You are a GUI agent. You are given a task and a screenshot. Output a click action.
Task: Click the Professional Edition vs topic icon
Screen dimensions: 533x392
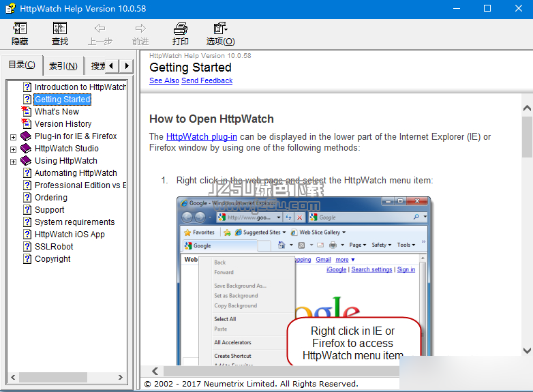(x=27, y=185)
